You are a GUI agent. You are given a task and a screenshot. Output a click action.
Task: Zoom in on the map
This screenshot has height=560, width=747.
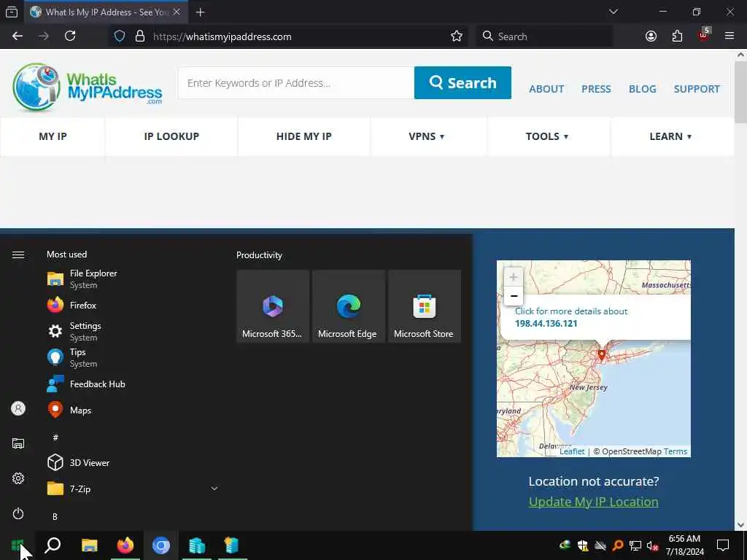tap(513, 277)
